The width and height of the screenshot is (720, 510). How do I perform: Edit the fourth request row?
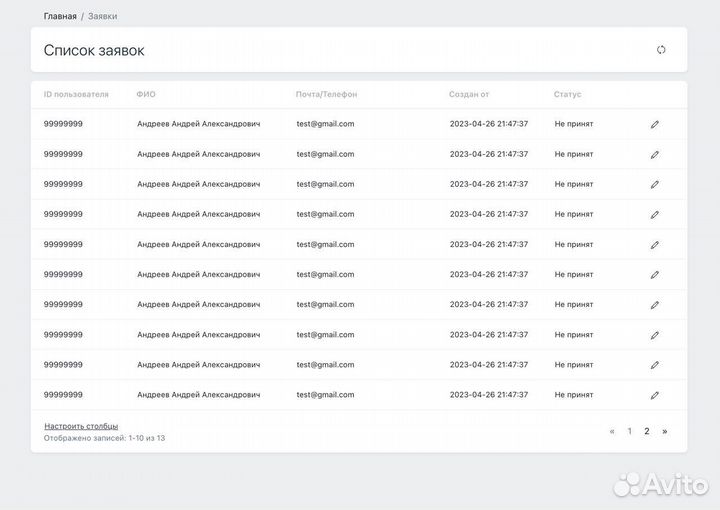tap(655, 214)
